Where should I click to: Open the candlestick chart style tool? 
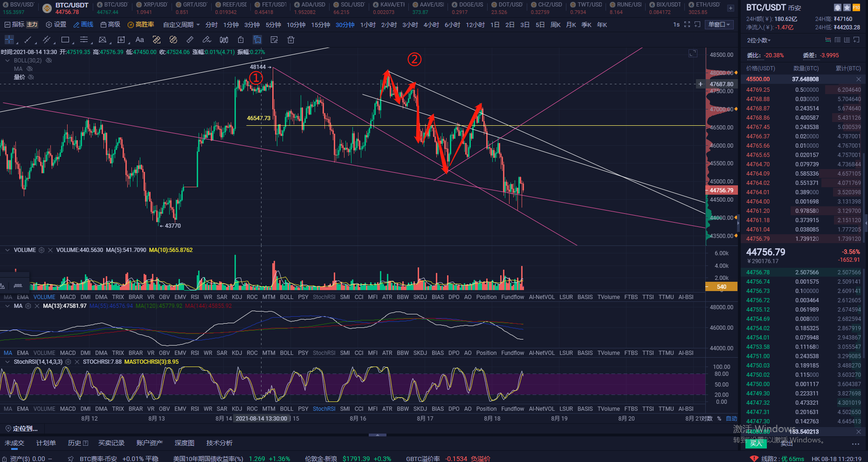tap(224, 40)
